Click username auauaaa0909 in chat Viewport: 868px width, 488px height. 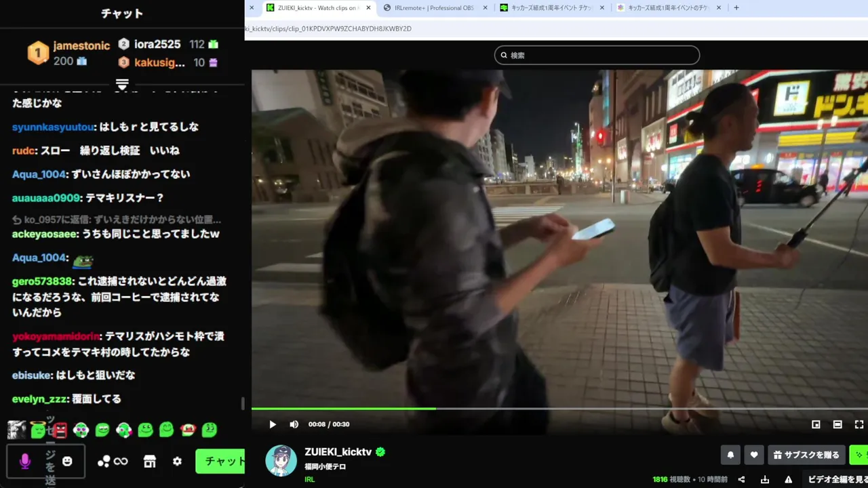tap(46, 198)
